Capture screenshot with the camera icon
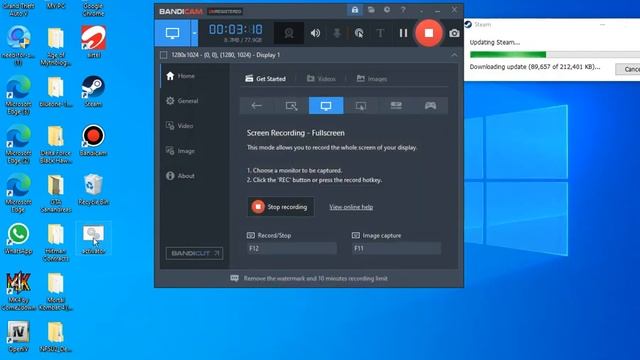This screenshot has height=360, width=640. tap(454, 33)
